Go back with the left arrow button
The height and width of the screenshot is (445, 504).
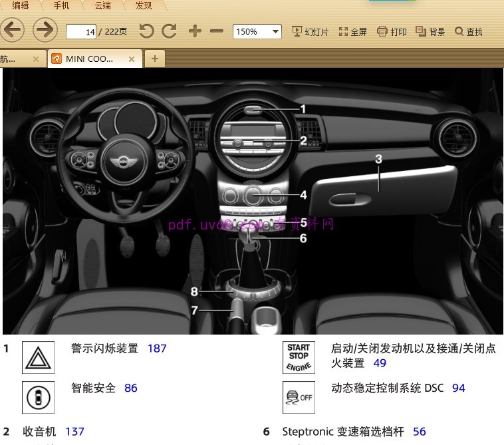click(x=12, y=30)
